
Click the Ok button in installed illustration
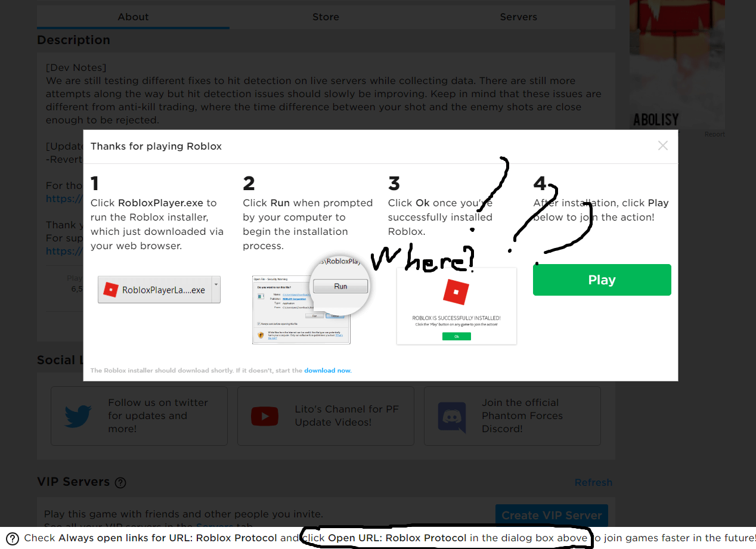[456, 336]
